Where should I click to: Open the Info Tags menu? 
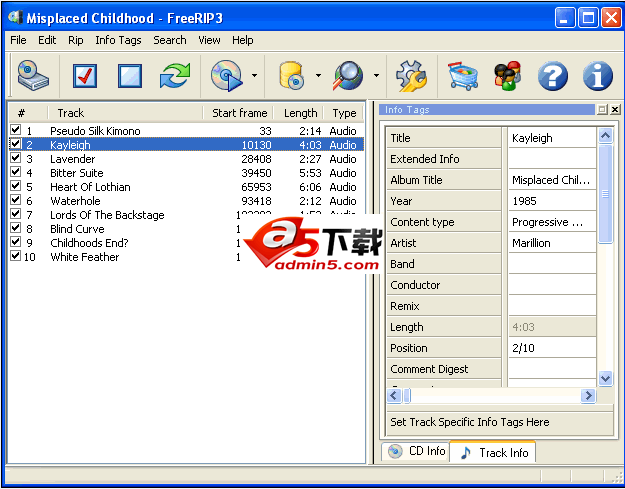click(x=118, y=40)
